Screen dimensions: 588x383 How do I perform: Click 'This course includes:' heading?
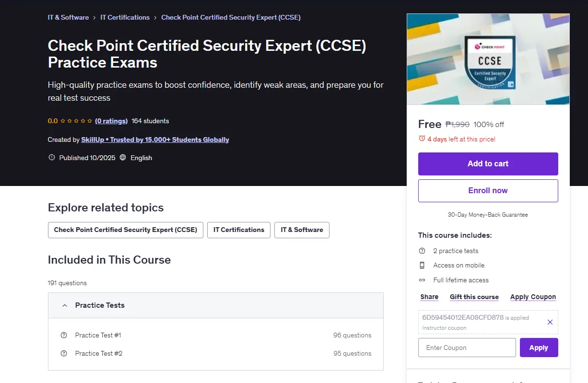(455, 235)
